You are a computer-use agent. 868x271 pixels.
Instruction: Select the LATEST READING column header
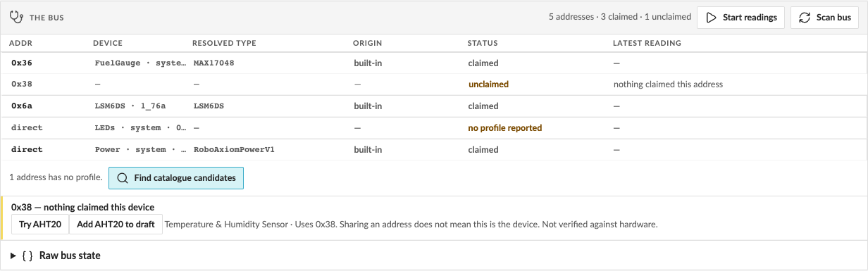647,43
